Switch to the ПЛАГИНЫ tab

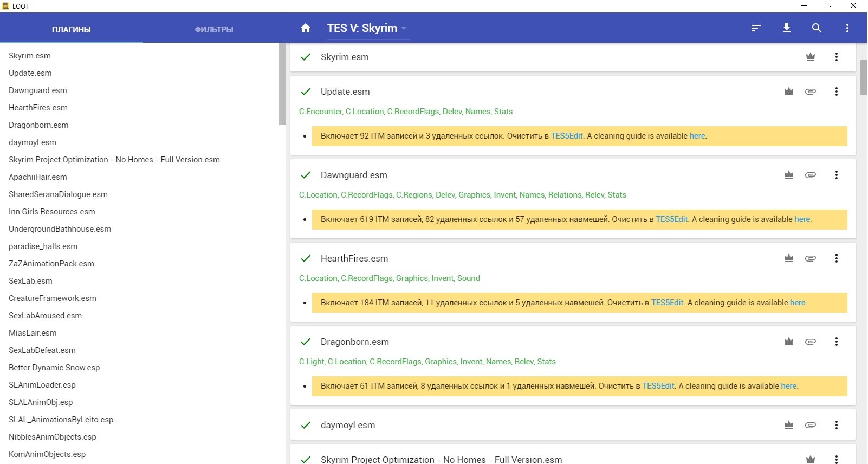pyautogui.click(x=71, y=29)
